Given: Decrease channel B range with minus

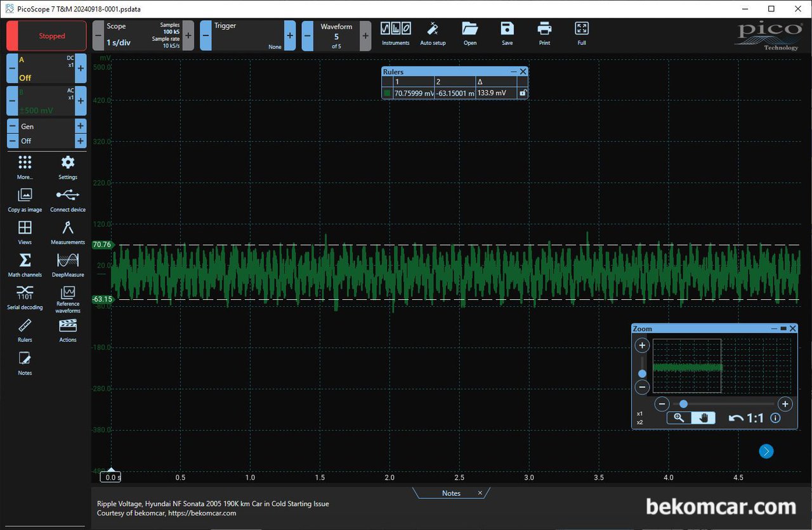Looking at the screenshot, I should (12, 101).
